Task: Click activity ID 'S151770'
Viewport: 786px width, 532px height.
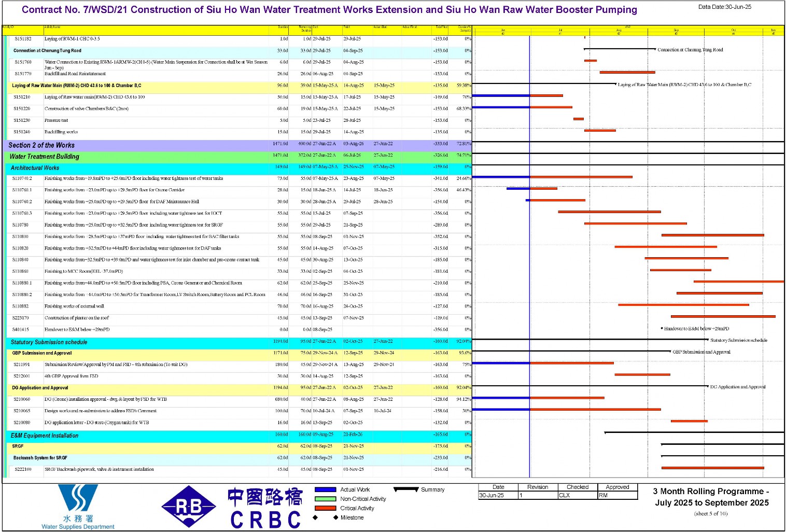Action: point(23,74)
